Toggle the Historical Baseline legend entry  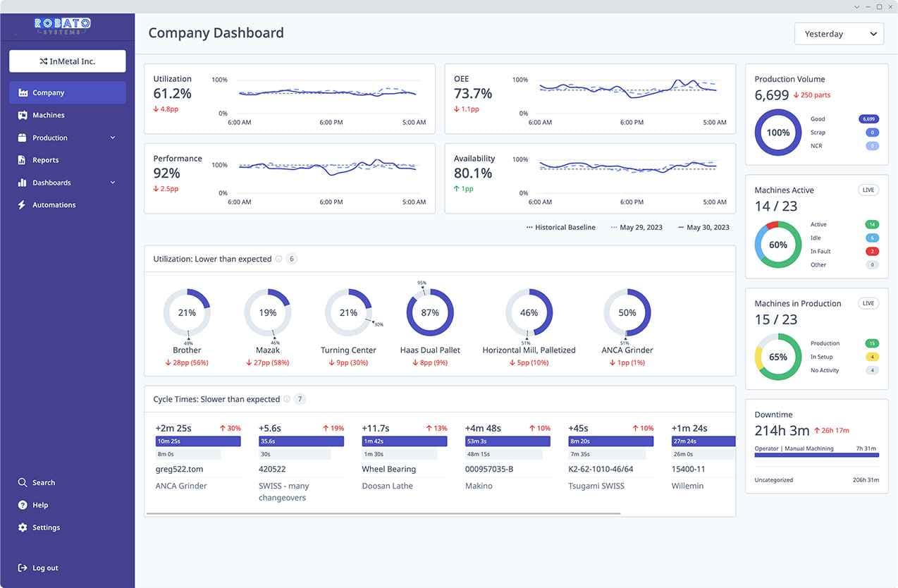pos(560,227)
